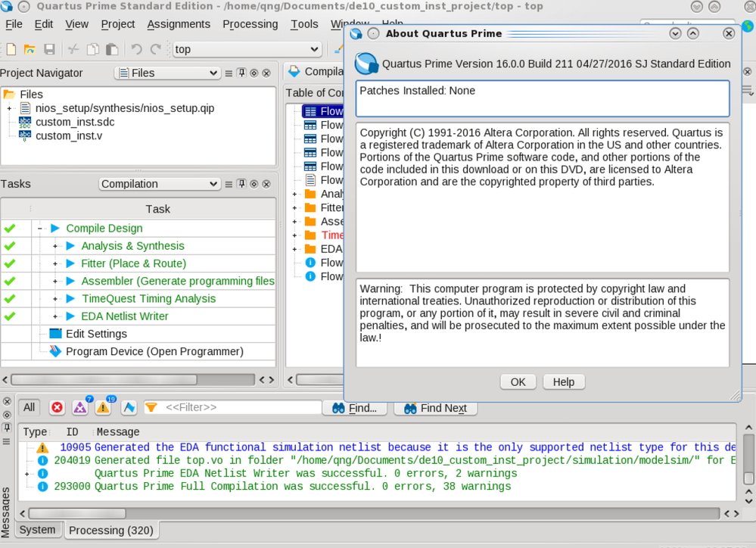Click the Patches Installed text box

pos(543,99)
